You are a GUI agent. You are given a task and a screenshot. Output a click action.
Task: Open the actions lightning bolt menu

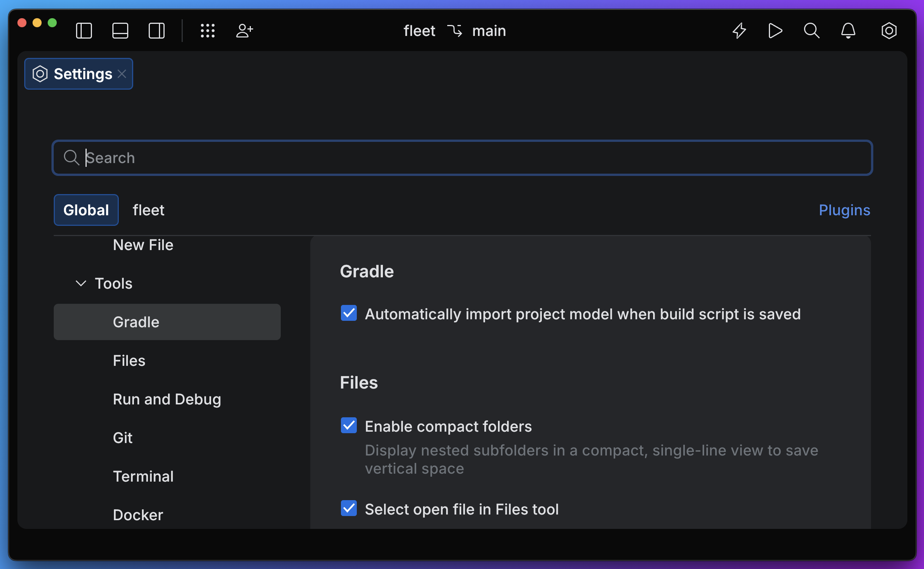pos(739,31)
